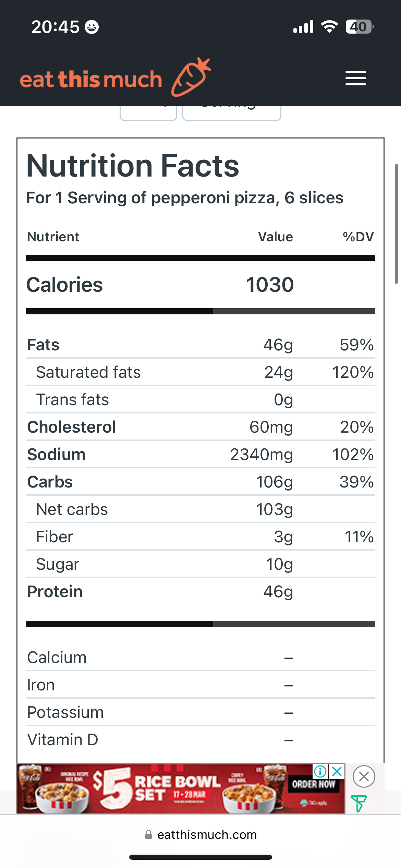Close the ad with blue X
Viewport: 401px width, 868px height.
(x=337, y=771)
